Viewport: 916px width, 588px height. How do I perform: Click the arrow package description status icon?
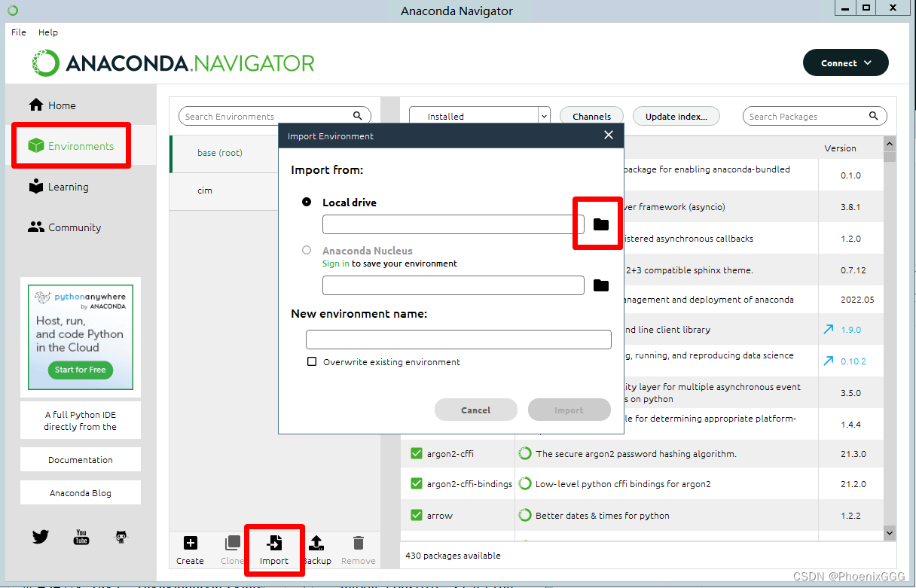pyautogui.click(x=525, y=516)
